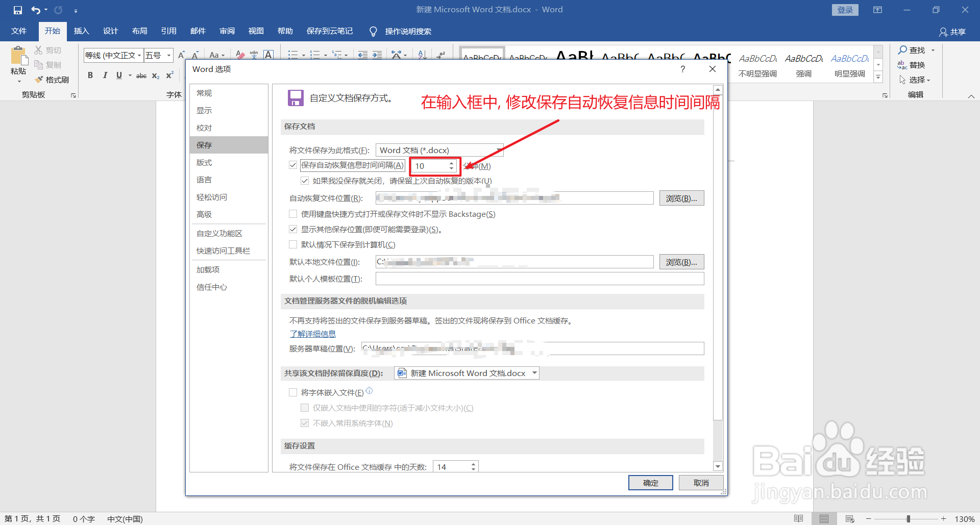Click the bullet list icon
980x525 pixels.
point(293,55)
